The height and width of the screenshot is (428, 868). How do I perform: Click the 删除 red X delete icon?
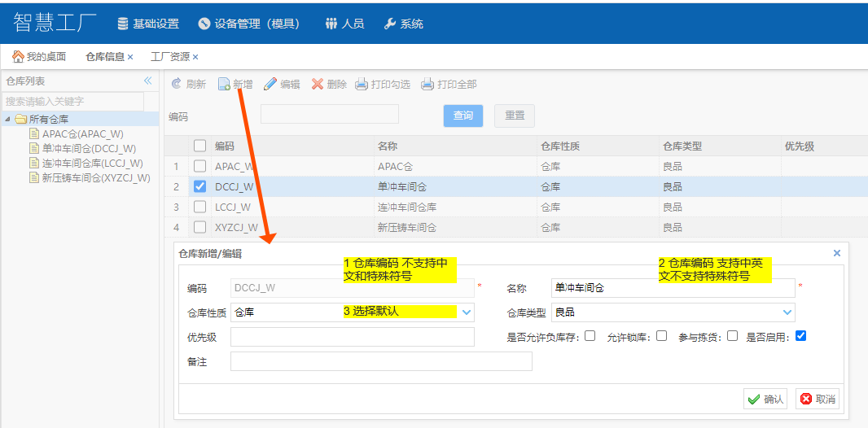(x=318, y=84)
